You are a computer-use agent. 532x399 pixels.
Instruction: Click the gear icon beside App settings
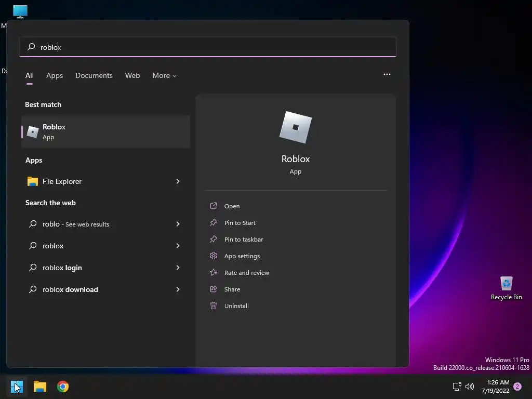[x=214, y=256]
